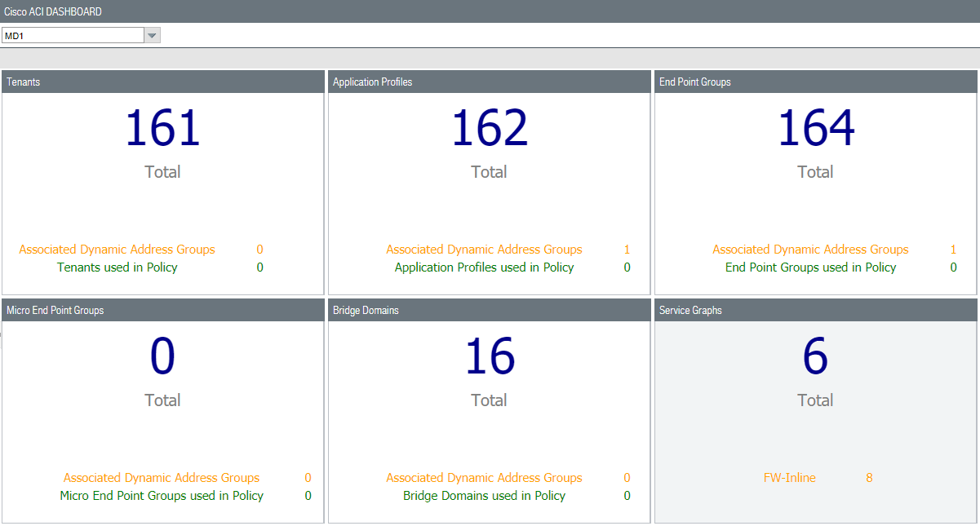Open the Bridge Domains total 16
Image resolution: width=980 pixels, height=526 pixels.
[489, 357]
